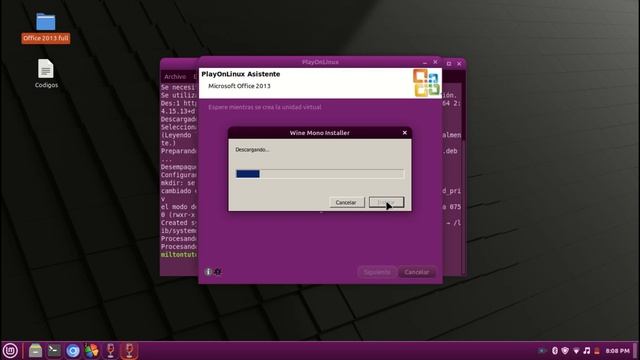
Task: Close the PlayOnLinux window
Action: tap(435, 62)
